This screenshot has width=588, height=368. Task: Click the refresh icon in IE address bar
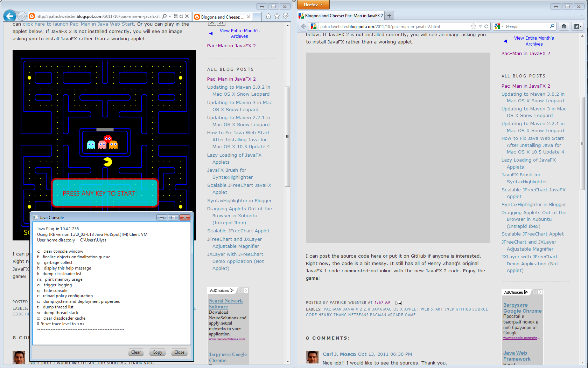[x=181, y=16]
